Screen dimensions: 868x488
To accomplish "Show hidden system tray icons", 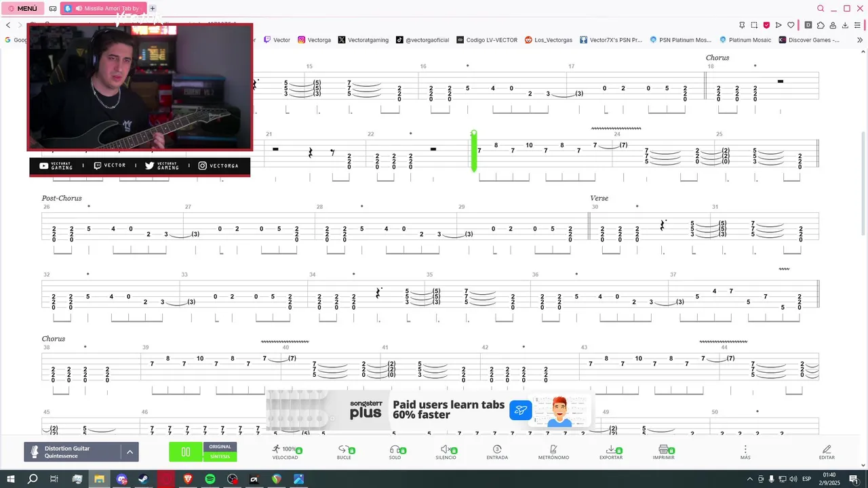I will click(750, 479).
